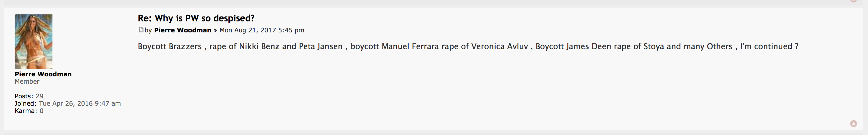This screenshot has width=868, height=135.
Task: Click the bold author name in the byline
Action: point(182,30)
